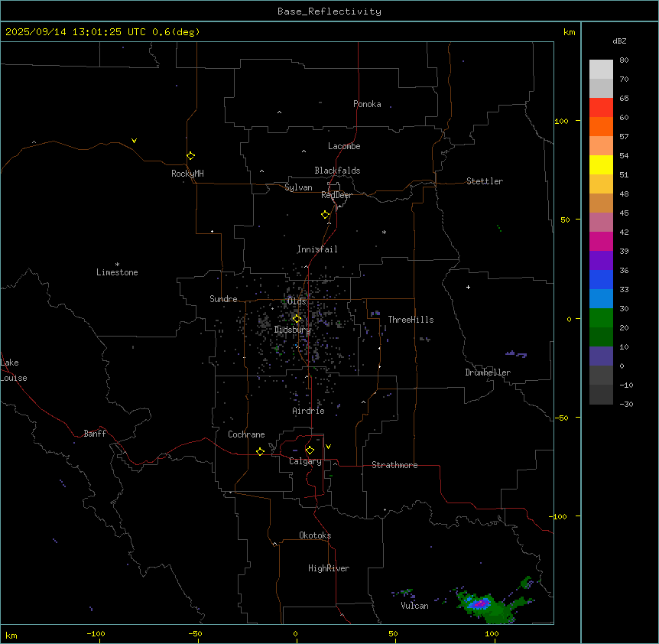Click the Sundre city label
This screenshot has height=644, width=659.
(x=223, y=299)
